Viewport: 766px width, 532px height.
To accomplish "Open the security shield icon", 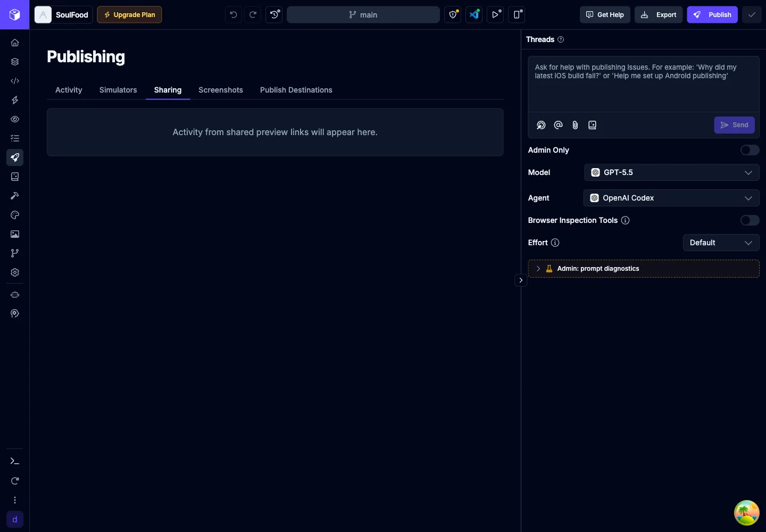I will coord(453,15).
